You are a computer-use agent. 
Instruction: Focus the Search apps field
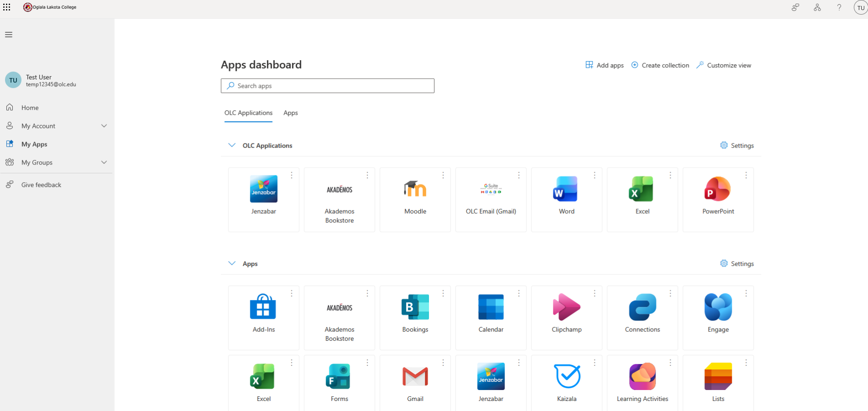tap(328, 86)
